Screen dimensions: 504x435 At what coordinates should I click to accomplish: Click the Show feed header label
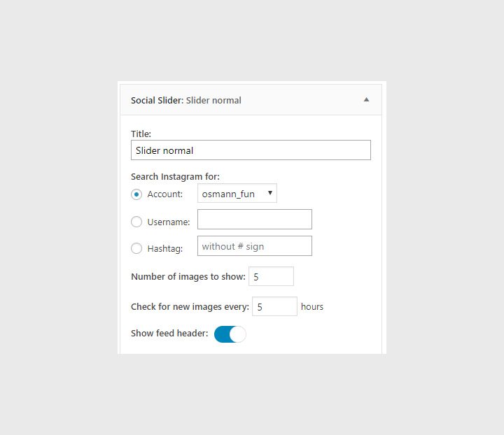pos(169,334)
